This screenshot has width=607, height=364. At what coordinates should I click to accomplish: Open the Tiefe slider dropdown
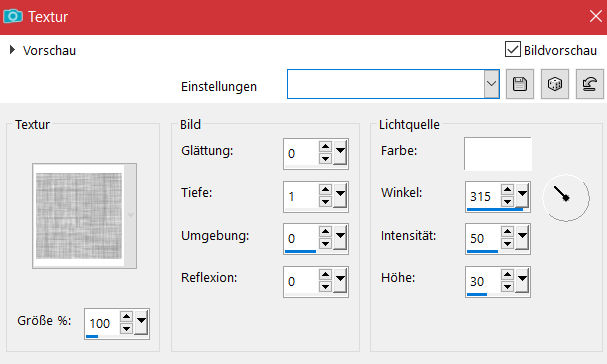[340, 195]
